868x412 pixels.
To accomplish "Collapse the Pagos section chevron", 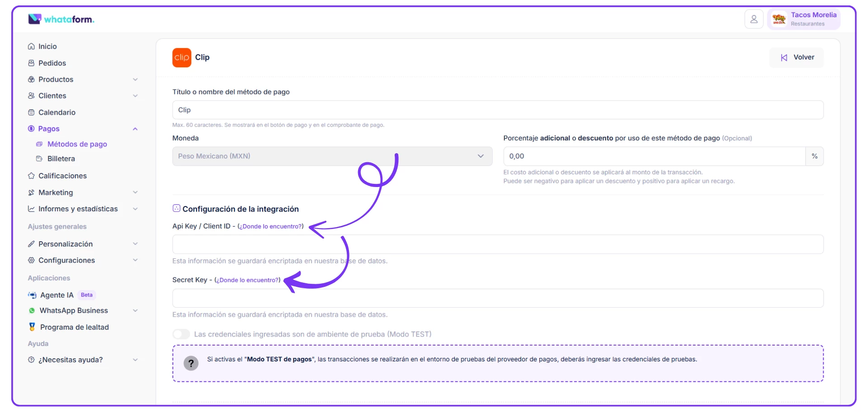I will (135, 129).
